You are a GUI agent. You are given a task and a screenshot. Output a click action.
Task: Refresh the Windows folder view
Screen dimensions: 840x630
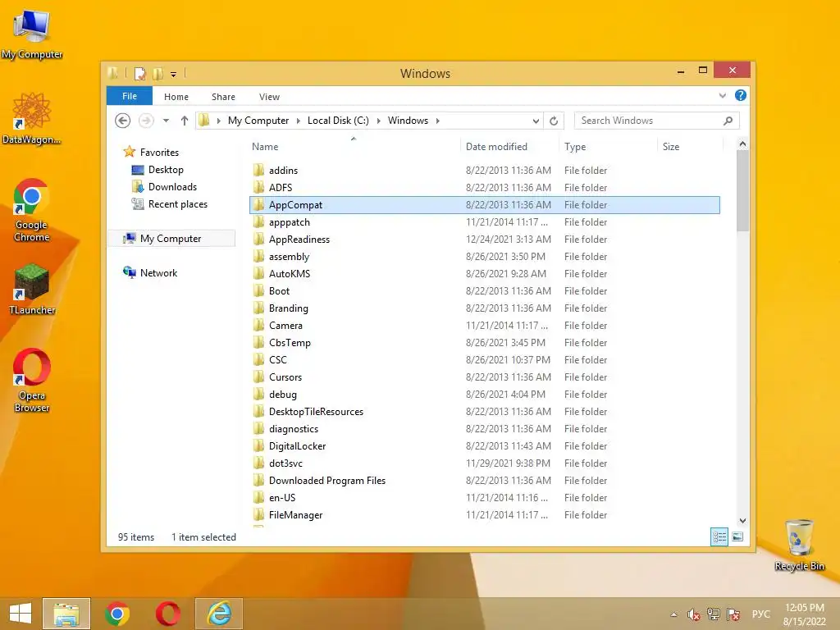[554, 121]
